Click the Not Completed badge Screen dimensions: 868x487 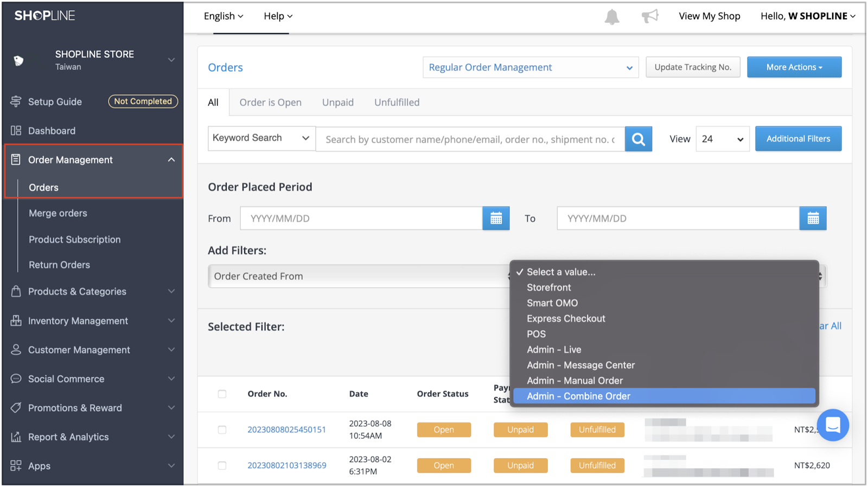[143, 101]
